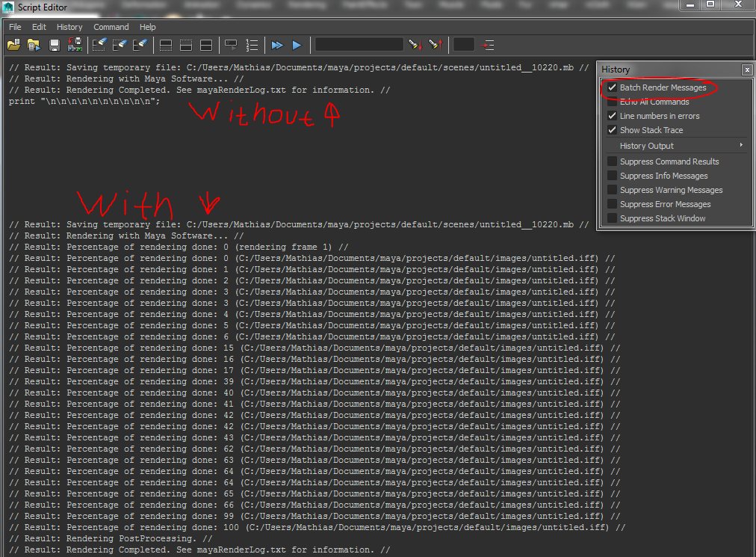Click the 'rendering done: 100' line
Screen dimensions: 756x557
tap(317, 528)
